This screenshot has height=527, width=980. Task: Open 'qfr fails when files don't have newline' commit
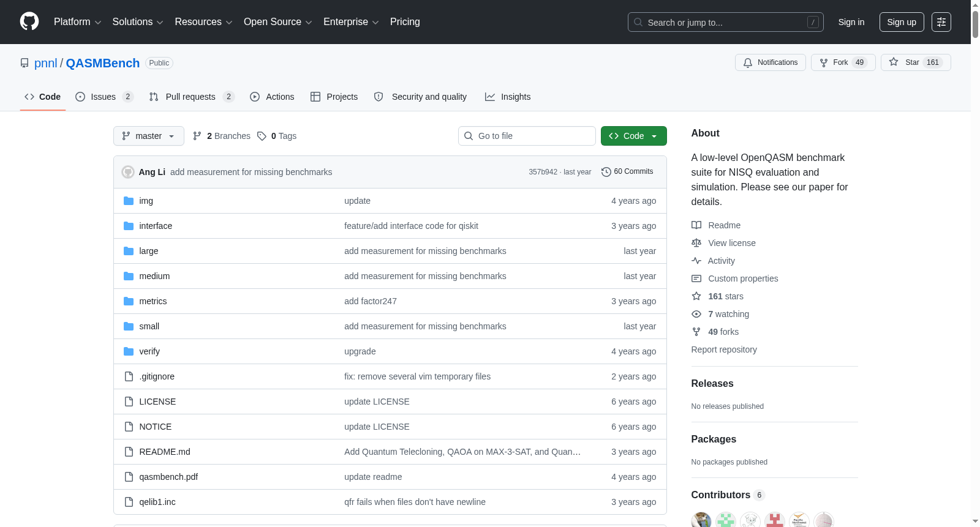(415, 502)
